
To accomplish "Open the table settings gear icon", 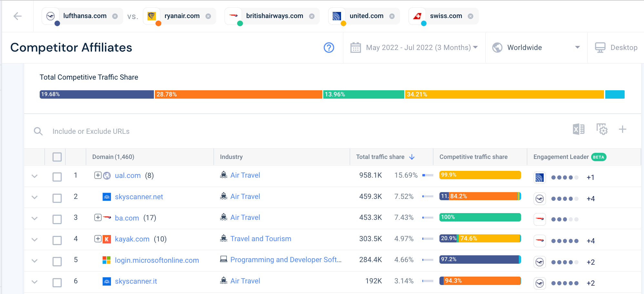I will click(602, 129).
